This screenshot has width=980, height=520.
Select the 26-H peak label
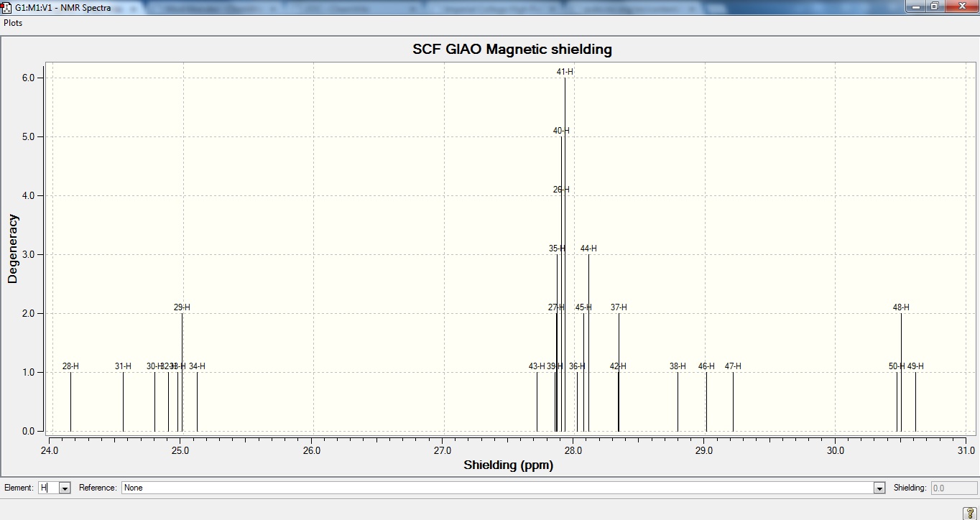tap(561, 190)
